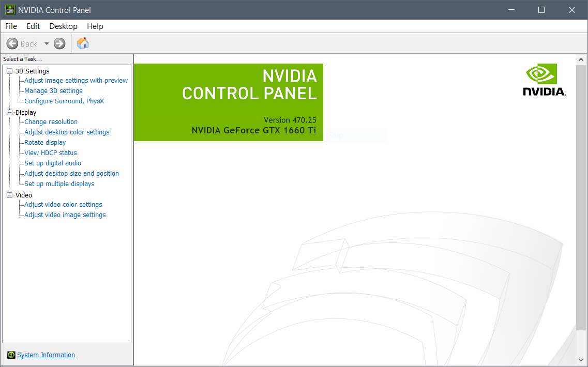Select Rotate display task

click(x=45, y=143)
